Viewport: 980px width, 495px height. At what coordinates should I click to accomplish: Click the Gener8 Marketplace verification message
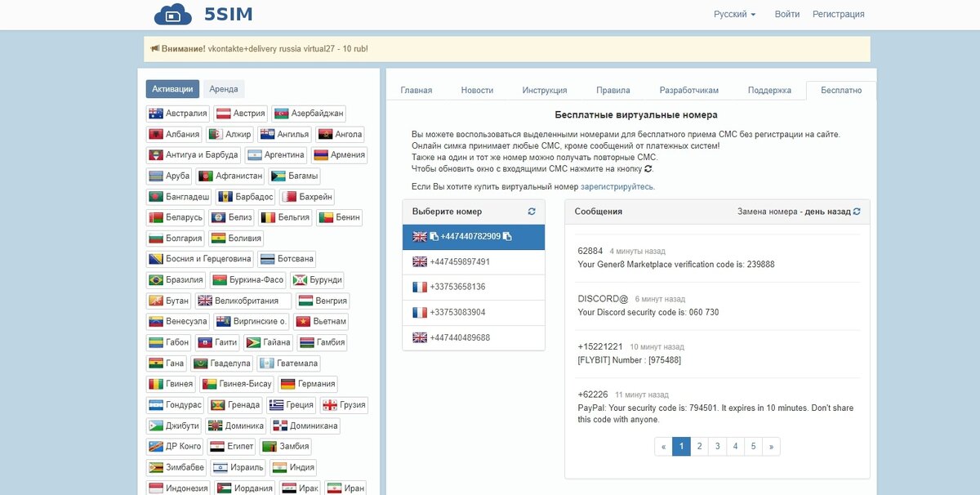point(675,265)
